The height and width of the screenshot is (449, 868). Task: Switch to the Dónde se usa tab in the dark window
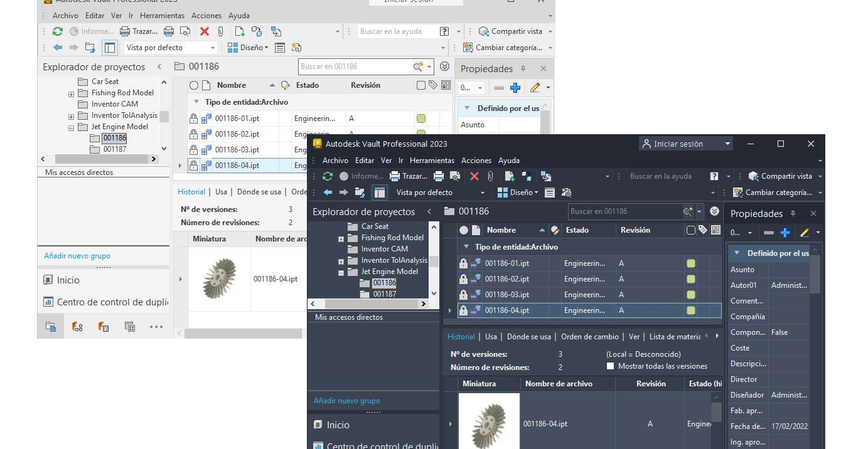[x=529, y=337]
